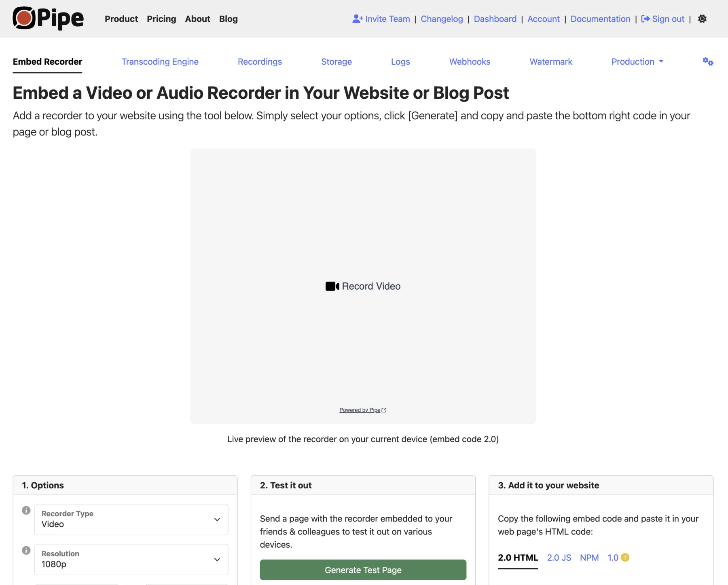The image size is (728, 585).
Task: Click the info icon beside Resolution
Action: pos(26,551)
